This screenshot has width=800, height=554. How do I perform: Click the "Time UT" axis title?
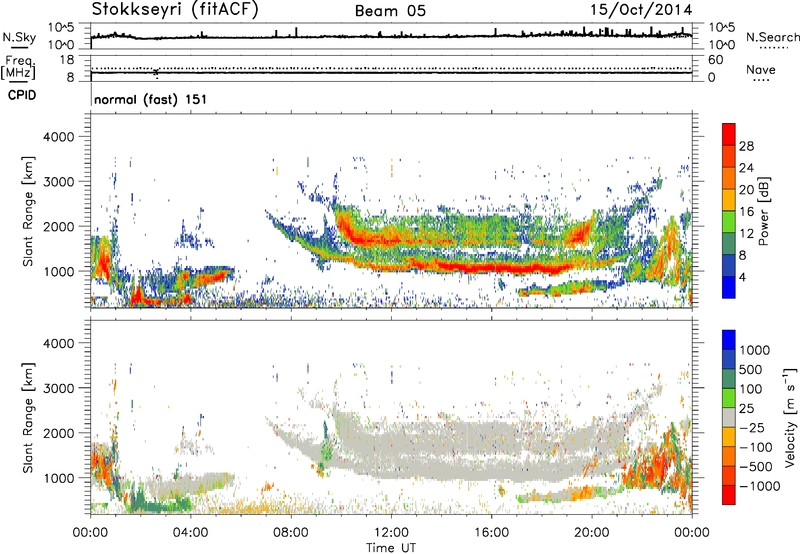391,547
